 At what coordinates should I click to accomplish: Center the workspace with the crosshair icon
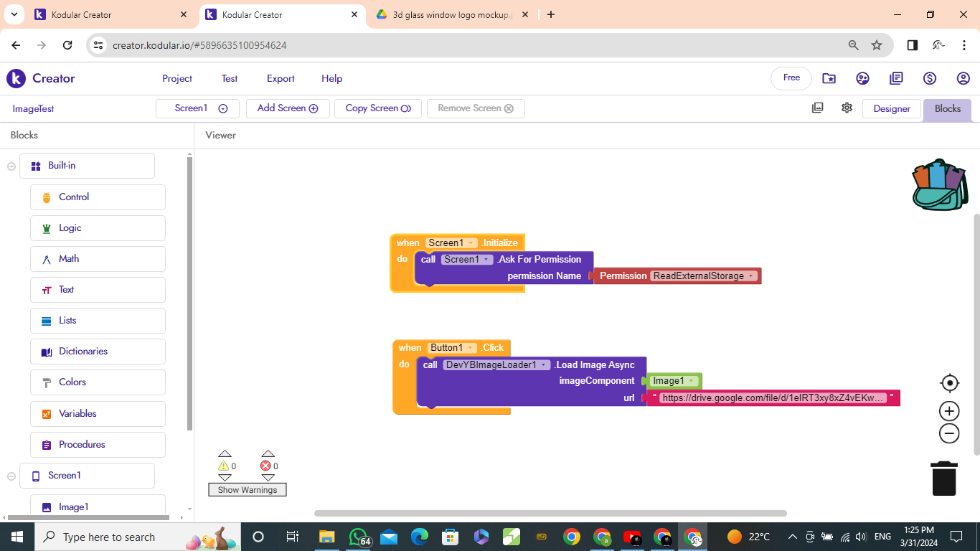[x=949, y=383]
